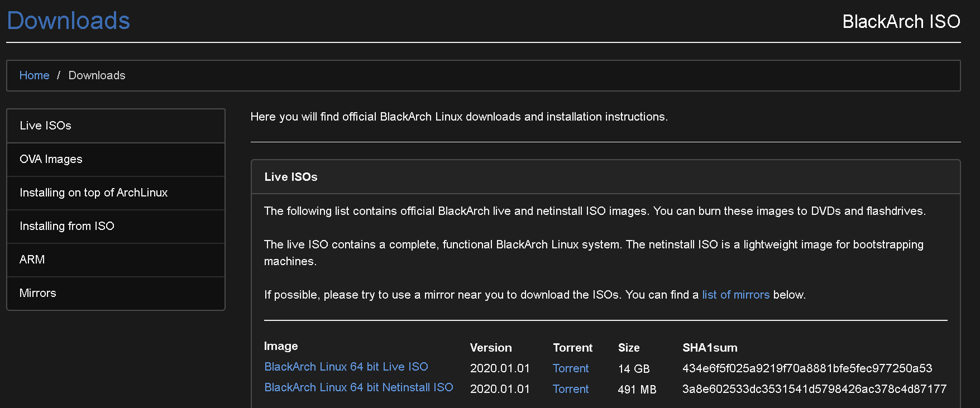Click the SHA1sum starting with 3a8e6025
The height and width of the screenshot is (408, 980).
click(815, 389)
